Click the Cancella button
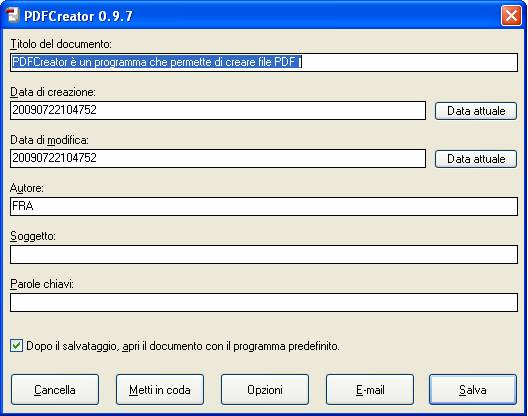The height and width of the screenshot is (416, 528). [55, 390]
